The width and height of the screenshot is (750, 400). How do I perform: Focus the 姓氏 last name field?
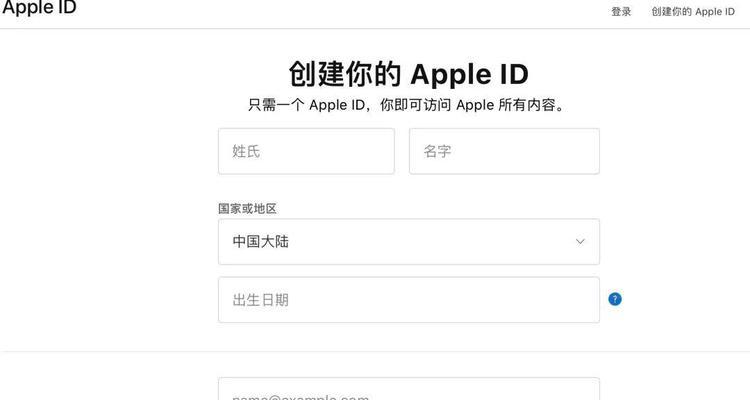click(x=306, y=151)
